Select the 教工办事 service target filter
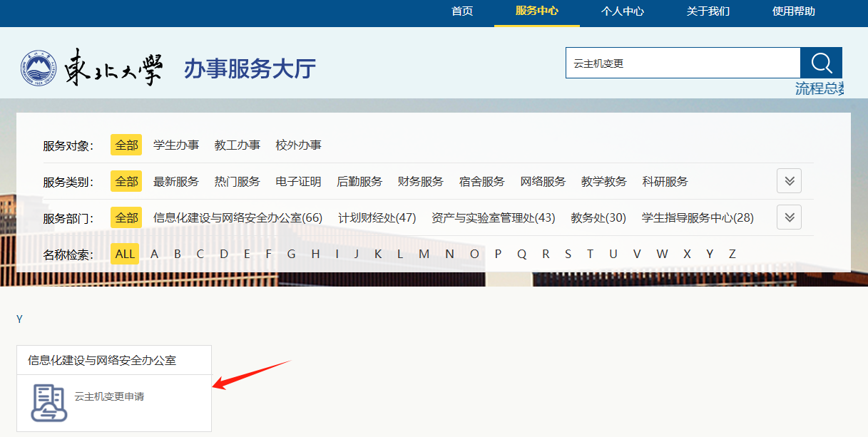Image resolution: width=868 pixels, height=437 pixels. click(x=237, y=145)
